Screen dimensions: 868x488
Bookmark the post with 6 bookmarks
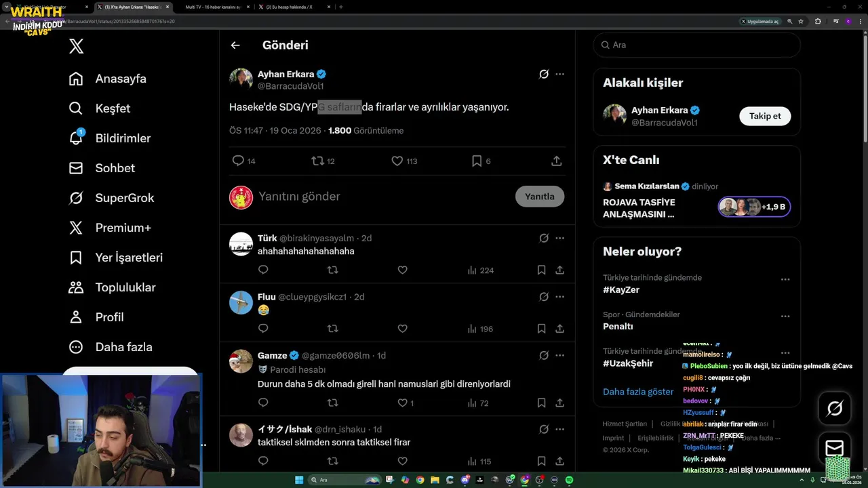[477, 161]
